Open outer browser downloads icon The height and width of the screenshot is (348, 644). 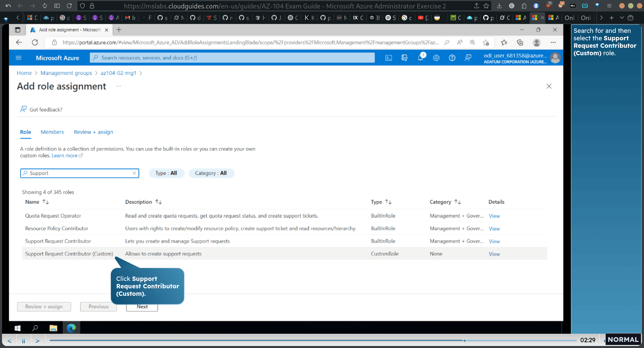click(x=499, y=6)
